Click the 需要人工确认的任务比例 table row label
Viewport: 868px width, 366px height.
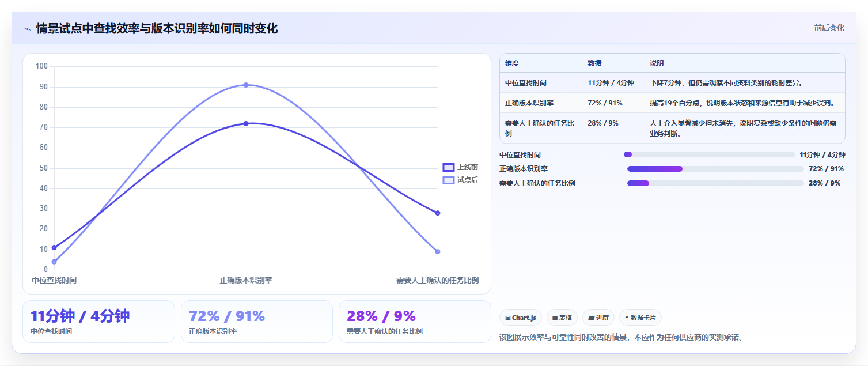540,128
